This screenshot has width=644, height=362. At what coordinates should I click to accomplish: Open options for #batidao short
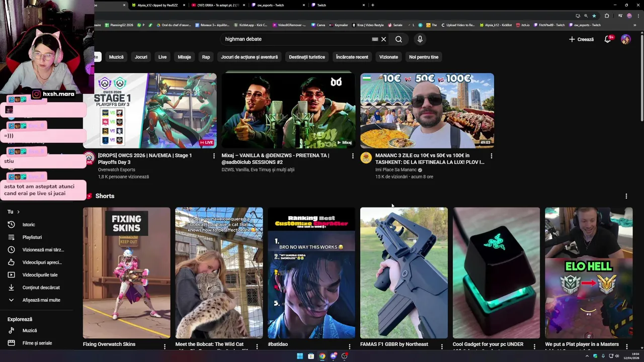point(350,346)
